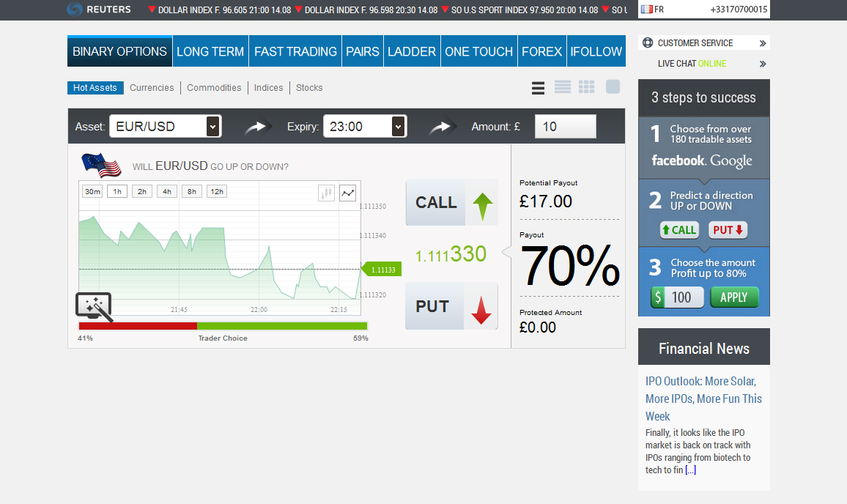Open the chart magic wand tool
The width and height of the screenshot is (847, 504).
point(94,306)
